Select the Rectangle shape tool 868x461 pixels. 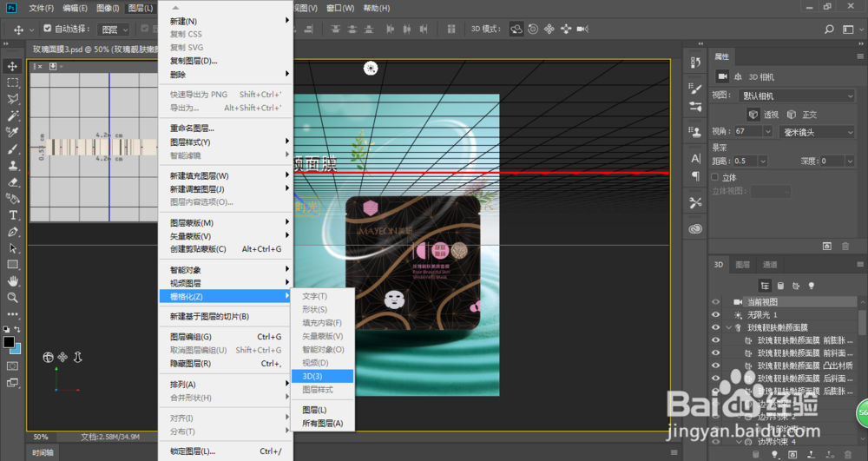[12, 265]
